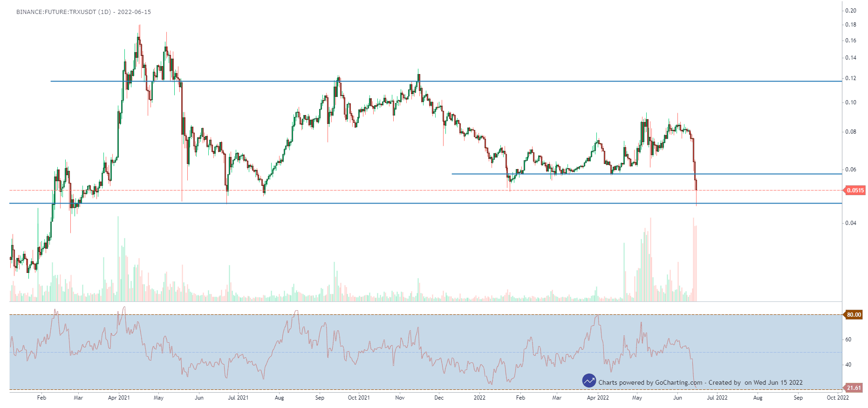Click the Nov label on time axis
This screenshot has height=408, width=868.
[400, 398]
